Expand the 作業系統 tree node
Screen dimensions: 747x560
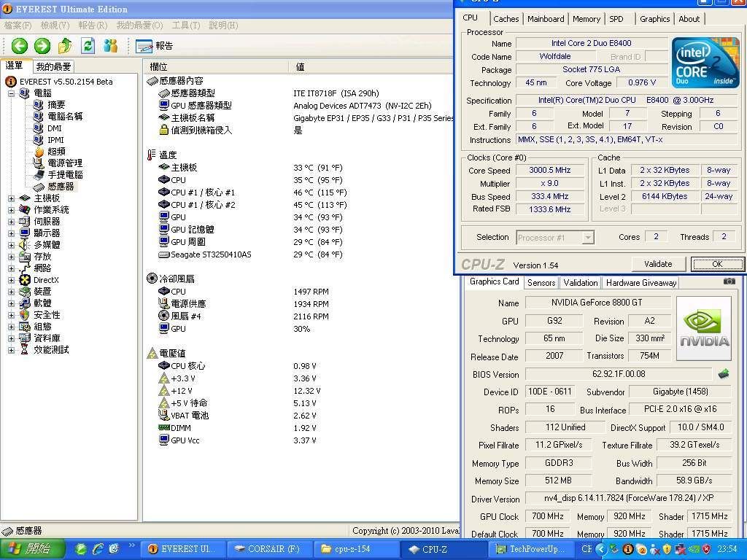click(12, 210)
